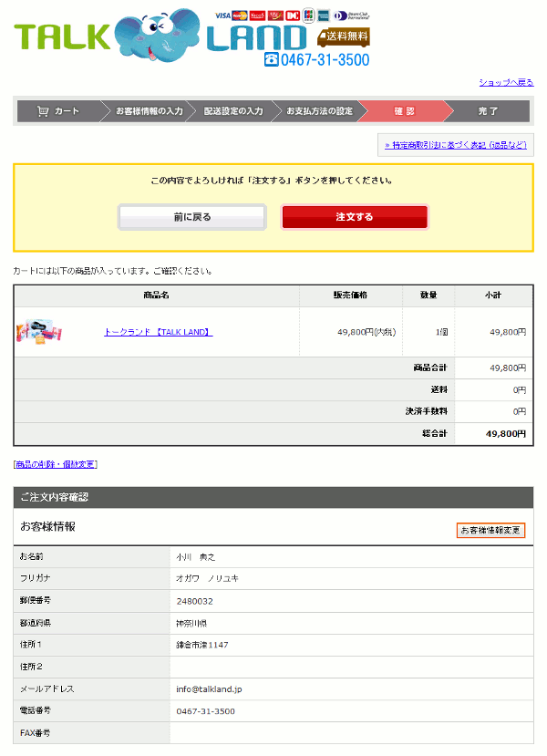Click the VISA card icon
Image resolution: width=547 pixels, height=756 pixels.
pos(222,16)
